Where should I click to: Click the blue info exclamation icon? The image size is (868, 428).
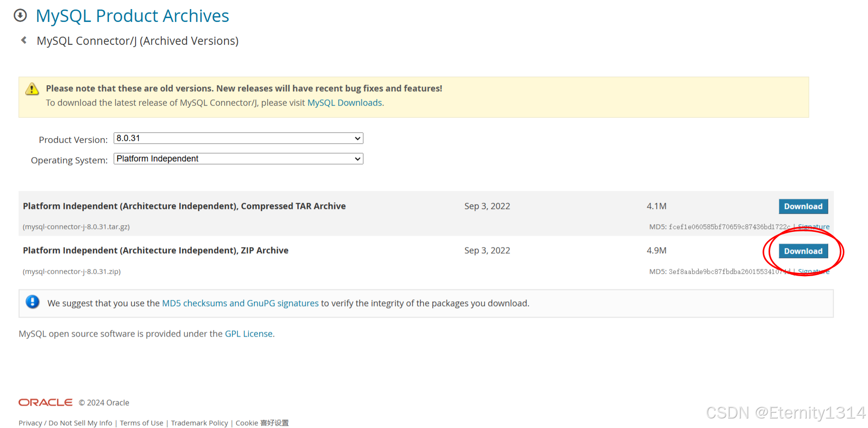pyautogui.click(x=32, y=302)
